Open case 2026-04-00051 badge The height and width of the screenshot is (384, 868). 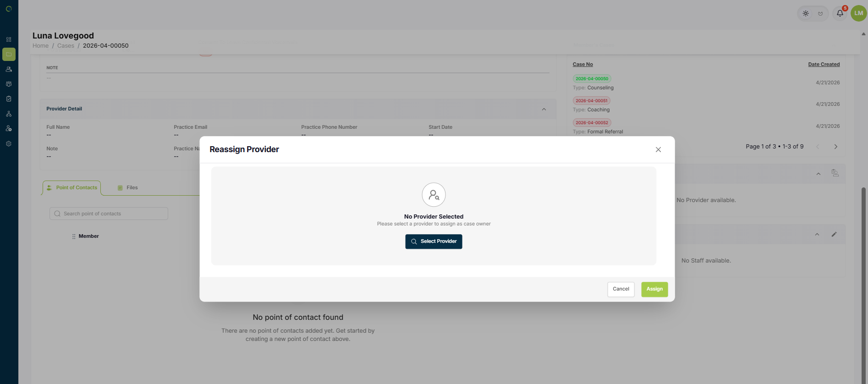pos(591,101)
